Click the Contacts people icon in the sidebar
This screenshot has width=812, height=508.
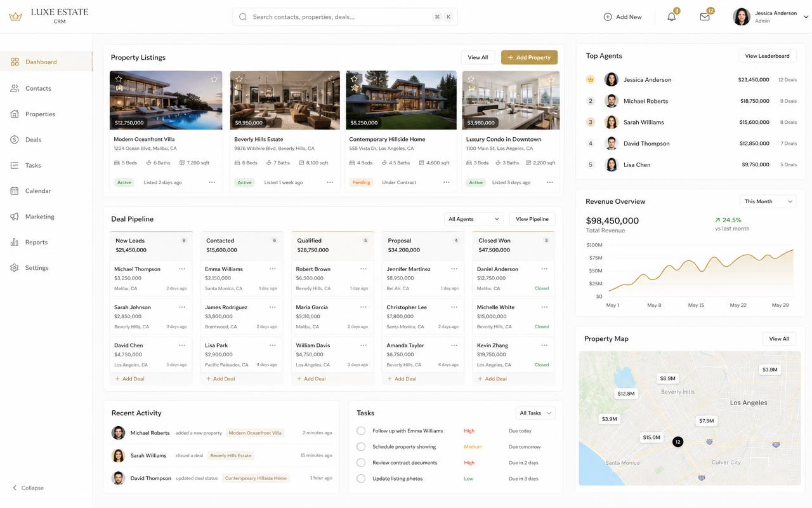[15, 88]
